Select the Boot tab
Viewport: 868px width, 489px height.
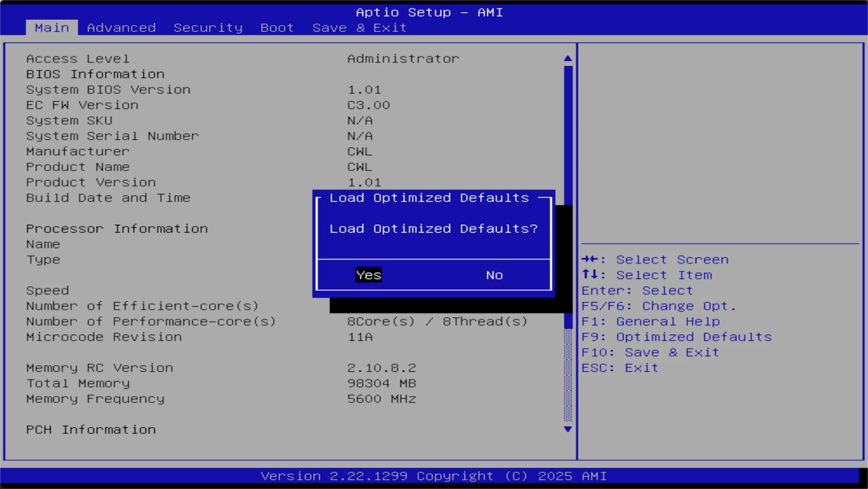[277, 28]
